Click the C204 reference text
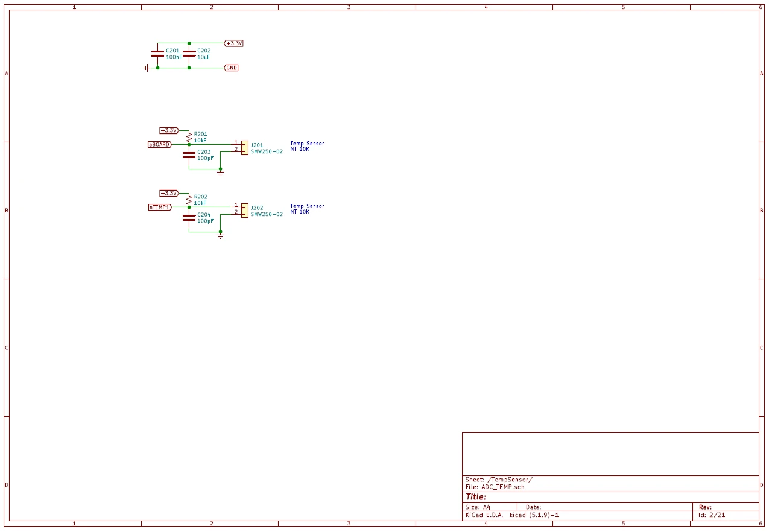This screenshot has height=532, width=769. [x=204, y=215]
